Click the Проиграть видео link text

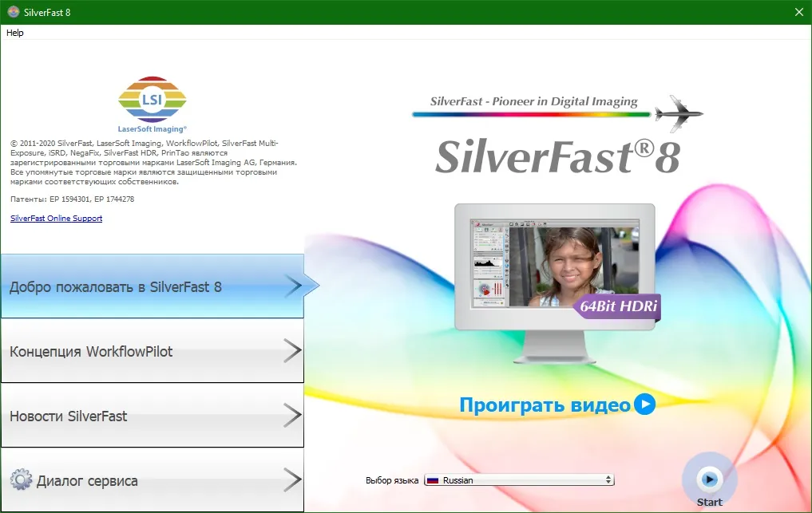point(545,405)
